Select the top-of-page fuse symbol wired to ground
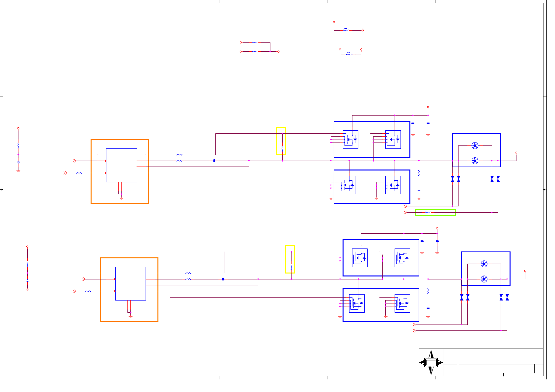Screen dimensions: 555x392 (x=346, y=30)
